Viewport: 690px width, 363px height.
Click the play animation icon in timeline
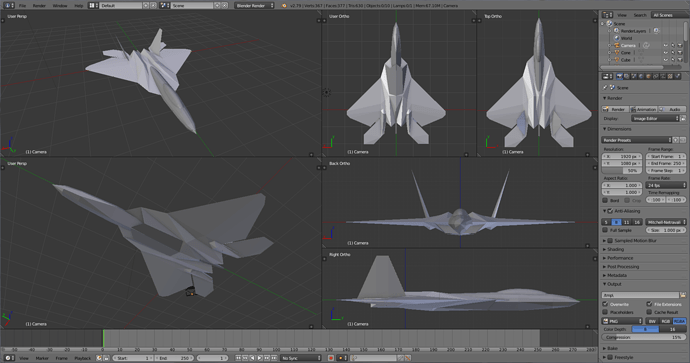click(259, 358)
